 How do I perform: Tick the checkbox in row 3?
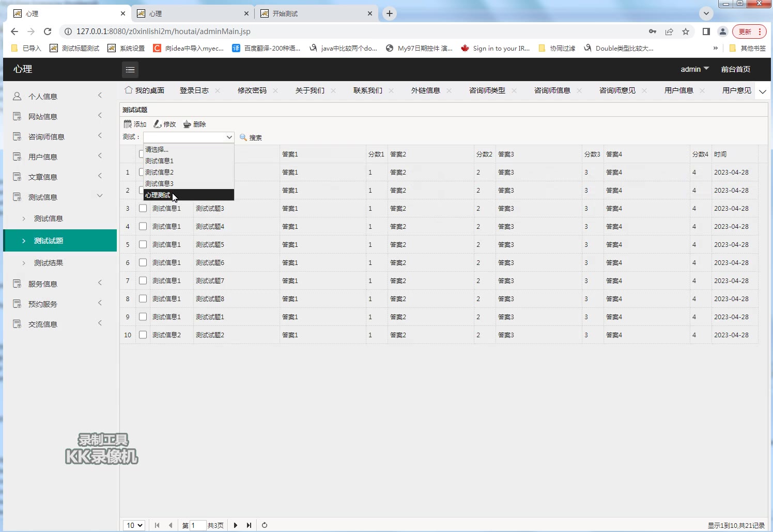pos(143,208)
